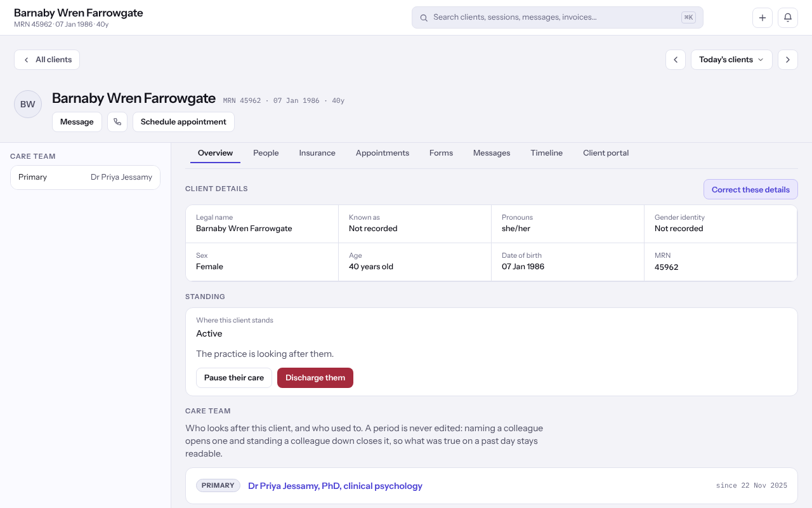Click Pause their care button
812x508 pixels.
[x=234, y=378]
